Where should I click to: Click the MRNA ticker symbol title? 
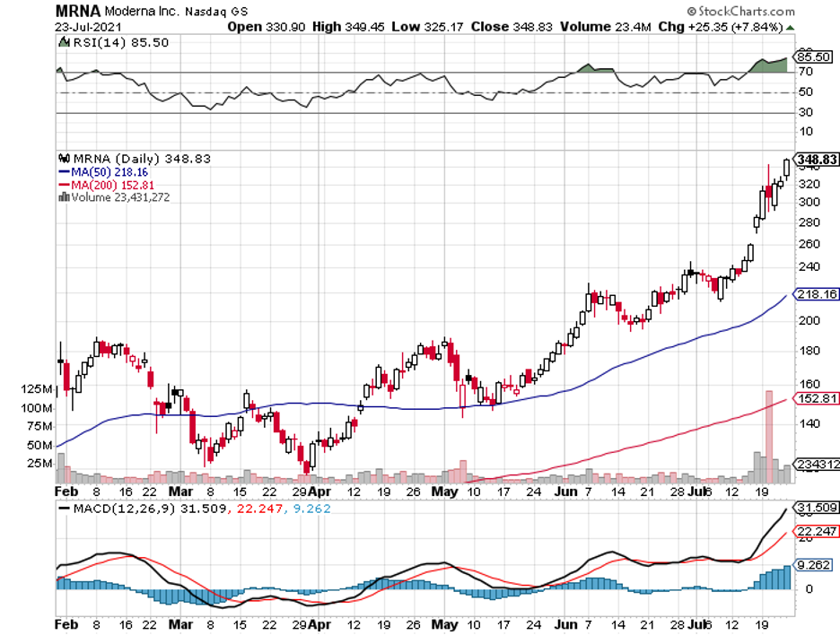point(75,12)
